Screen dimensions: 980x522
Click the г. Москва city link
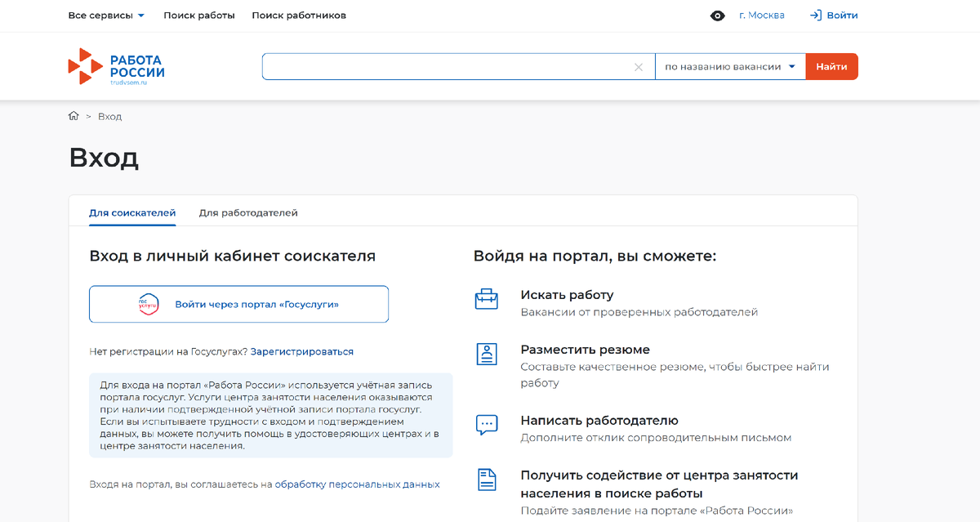click(762, 16)
